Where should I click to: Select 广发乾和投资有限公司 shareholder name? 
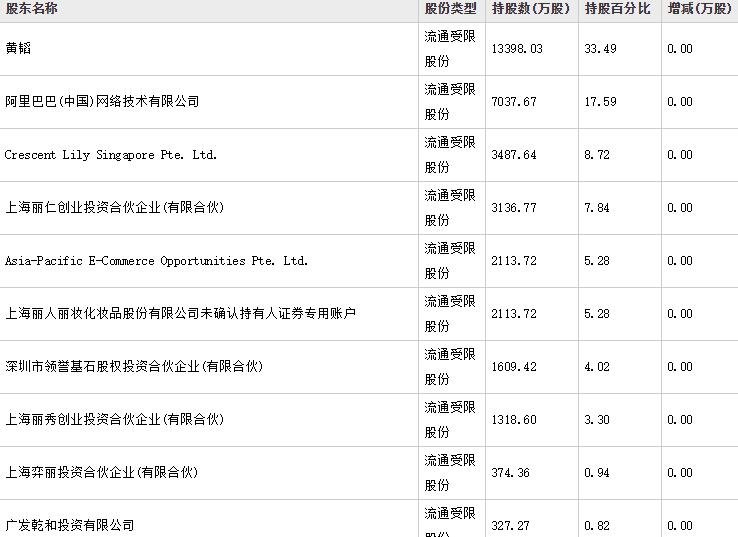(x=70, y=525)
